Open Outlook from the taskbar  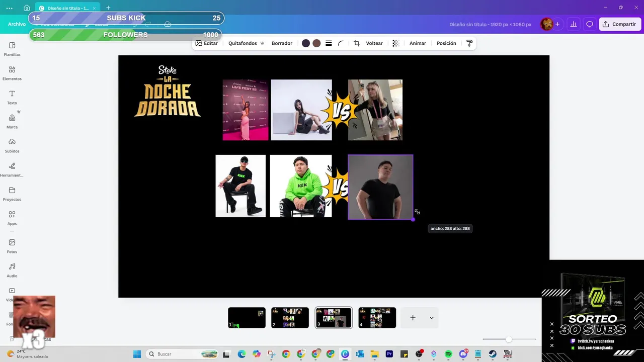point(360,354)
